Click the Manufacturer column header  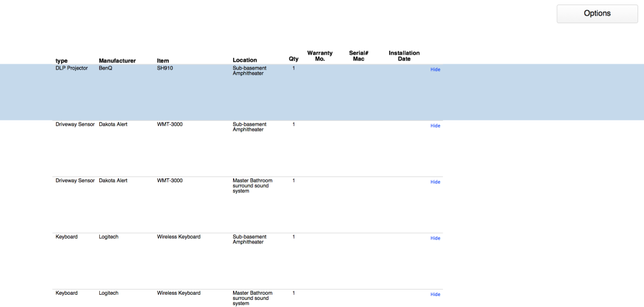coord(117,60)
